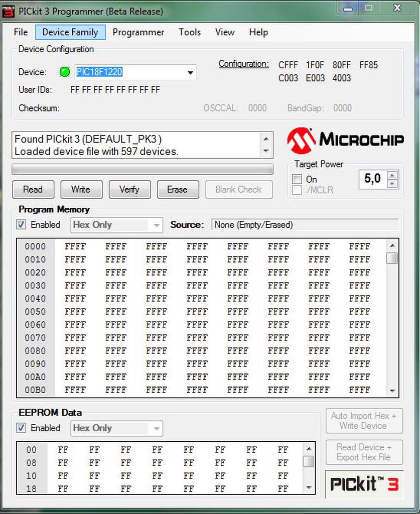Click last FFFF cell in row 00B0
The height and width of the screenshot is (514, 420).
360,390
